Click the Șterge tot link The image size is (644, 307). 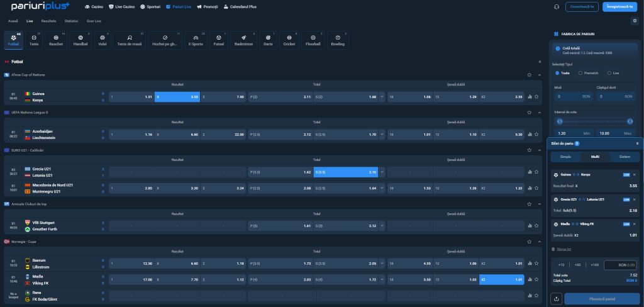pyautogui.click(x=563, y=249)
